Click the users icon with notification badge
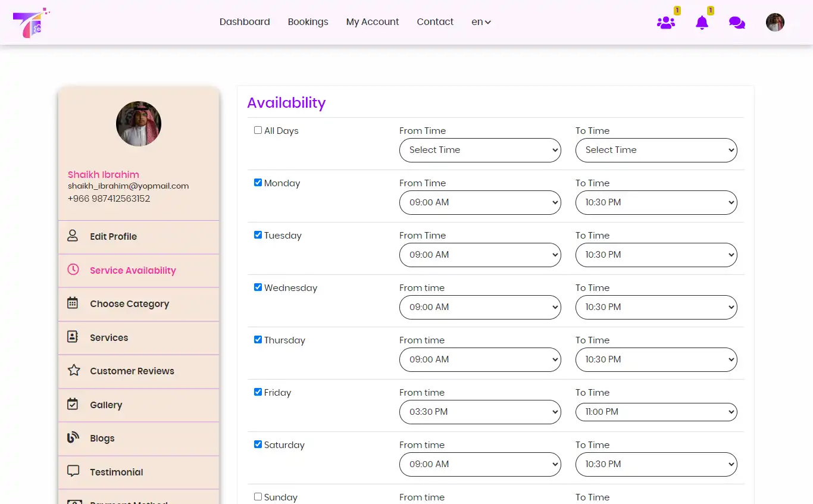 coord(666,23)
